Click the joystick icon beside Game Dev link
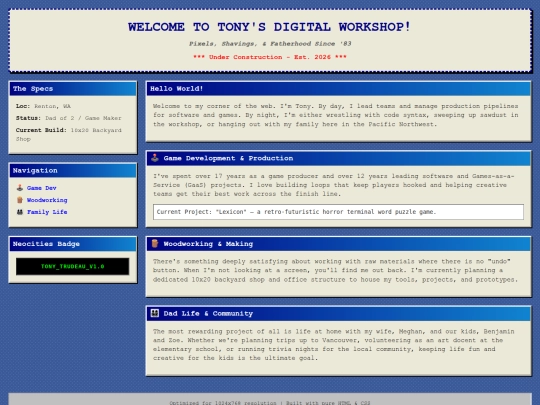 coord(20,188)
